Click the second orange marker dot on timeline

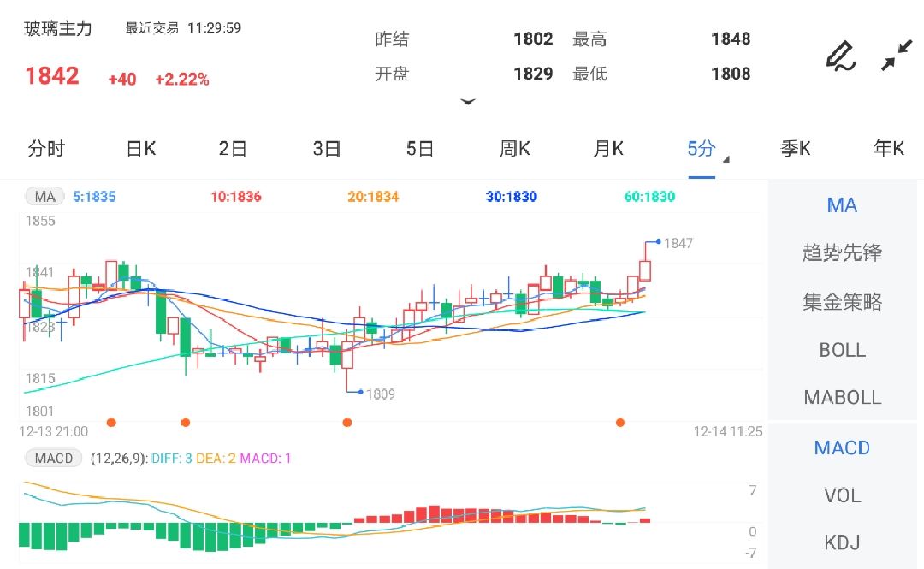click(x=186, y=422)
